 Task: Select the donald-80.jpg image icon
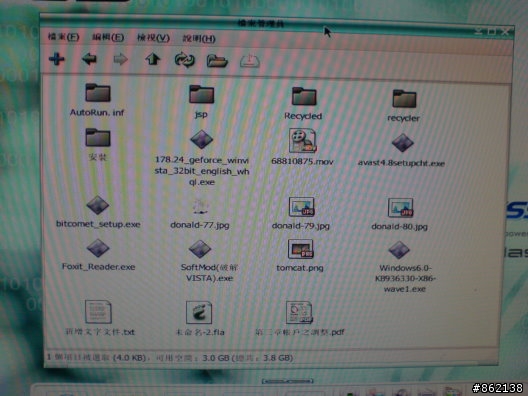coord(400,207)
